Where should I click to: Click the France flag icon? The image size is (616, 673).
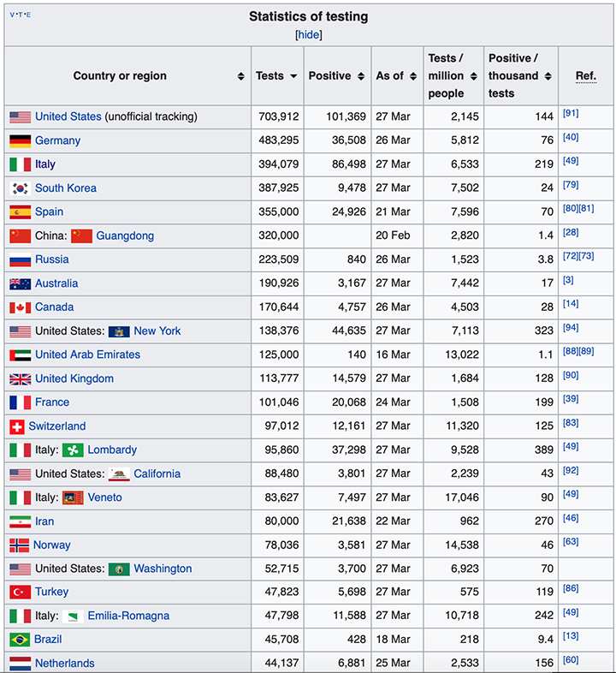tap(21, 402)
